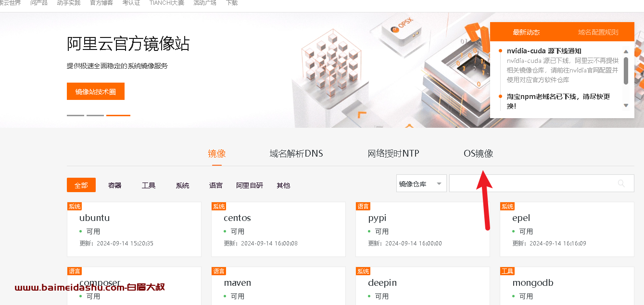This screenshot has height=305, width=644.
Task: Open the 淘宝npm老域名已下线 news item
Action: (558, 101)
